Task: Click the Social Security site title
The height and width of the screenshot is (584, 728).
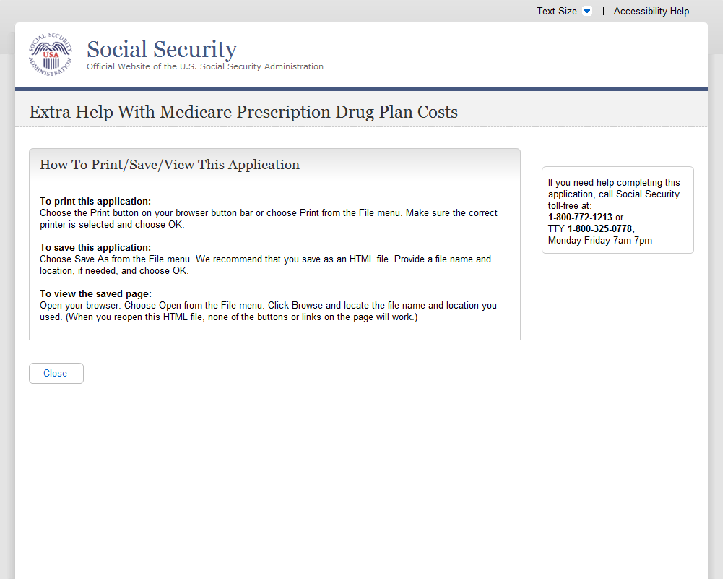Action: coord(162,49)
